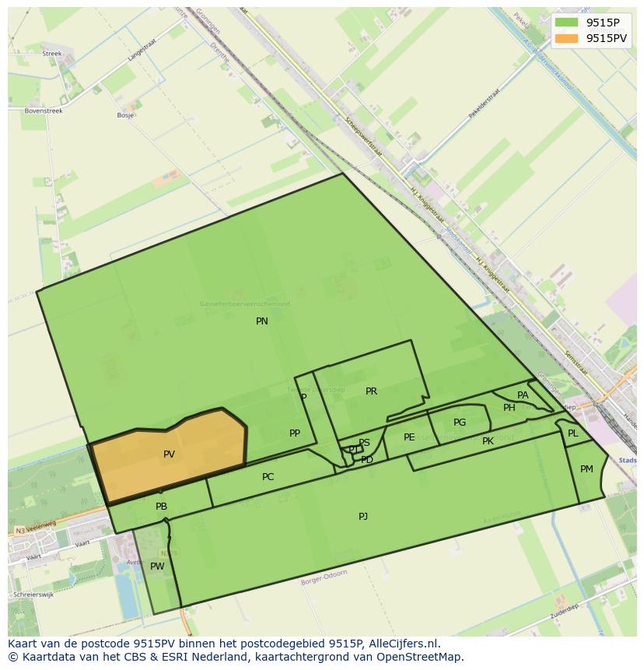Click the 9515PV legend label
The height and width of the screenshot is (670, 644).
[x=607, y=39]
